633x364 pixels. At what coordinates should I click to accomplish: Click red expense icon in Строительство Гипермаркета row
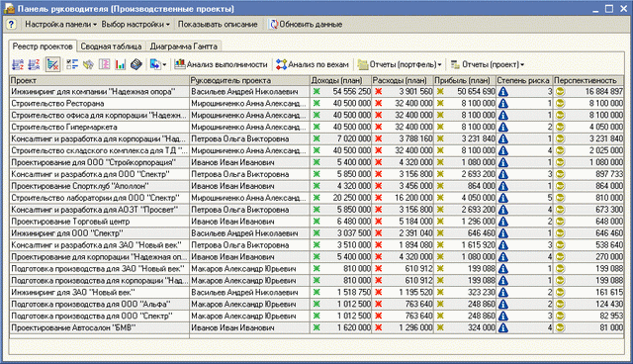[378, 127]
